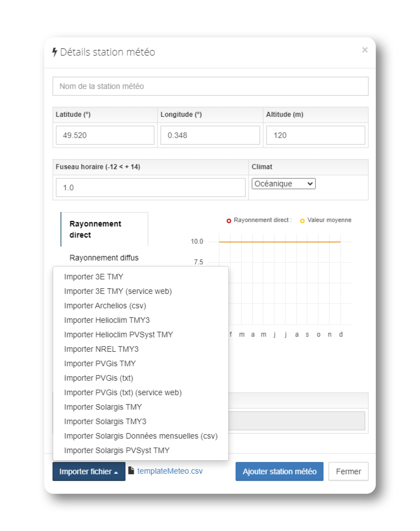The width and height of the screenshot is (420, 531).
Task: Select Importer PVGis TMY from the menu
Action: 100,364
